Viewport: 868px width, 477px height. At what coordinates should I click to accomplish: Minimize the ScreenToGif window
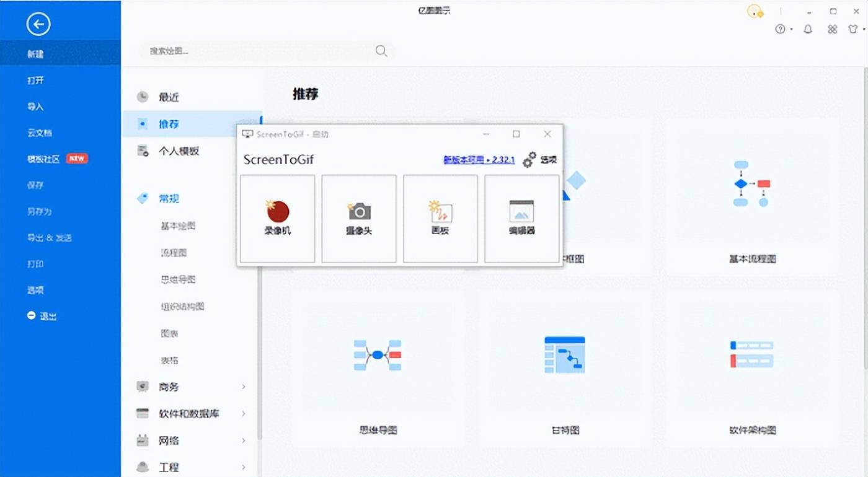coord(486,134)
